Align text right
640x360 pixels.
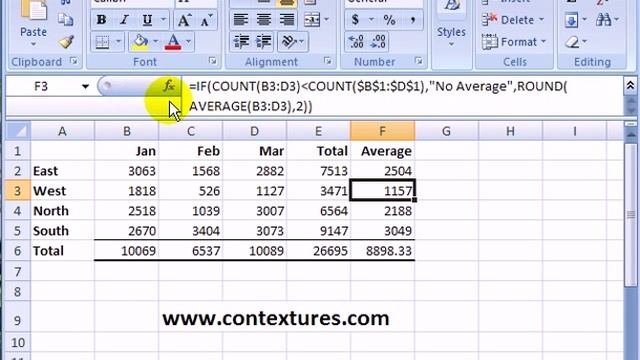pyautogui.click(x=287, y=20)
